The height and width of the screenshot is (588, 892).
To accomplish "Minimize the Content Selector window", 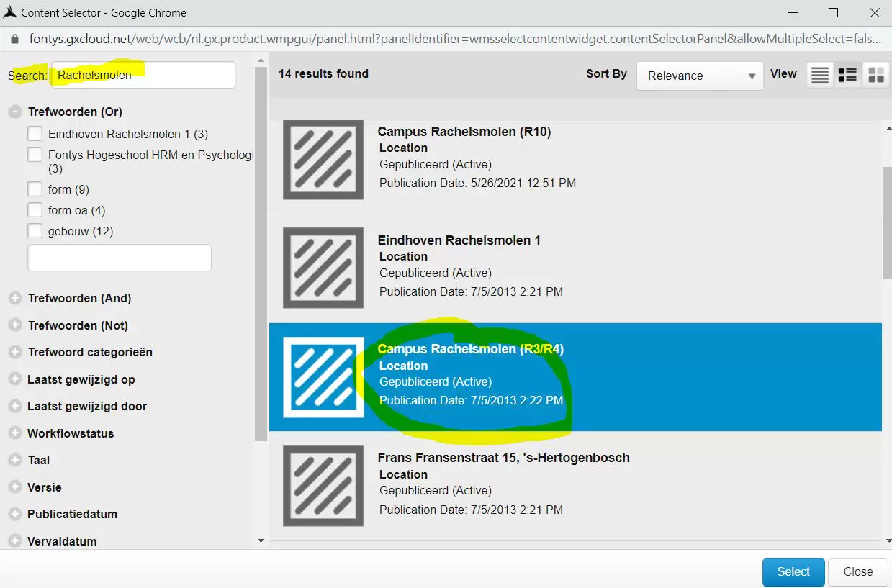I will tap(791, 13).
